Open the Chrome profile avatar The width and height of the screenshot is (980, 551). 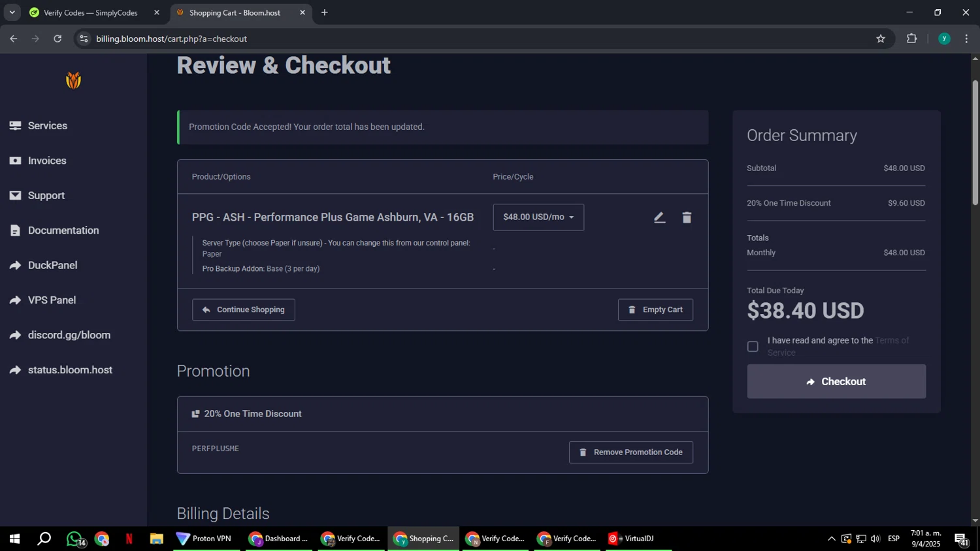(x=944, y=39)
